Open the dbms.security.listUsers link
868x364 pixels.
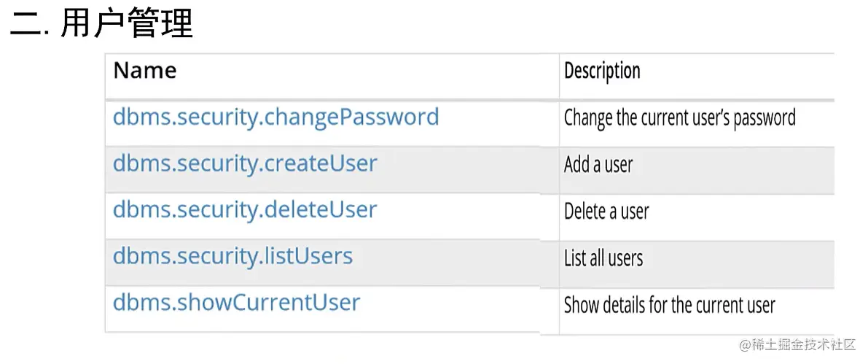[x=232, y=257]
